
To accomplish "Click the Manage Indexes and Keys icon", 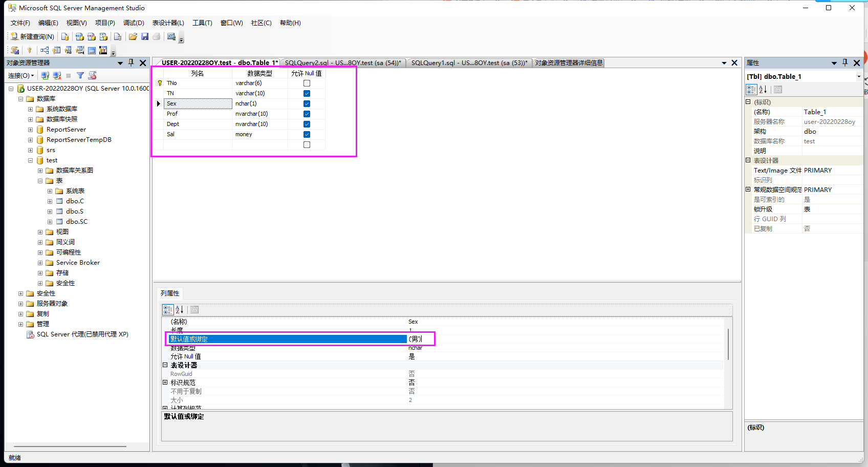I will coord(56,50).
